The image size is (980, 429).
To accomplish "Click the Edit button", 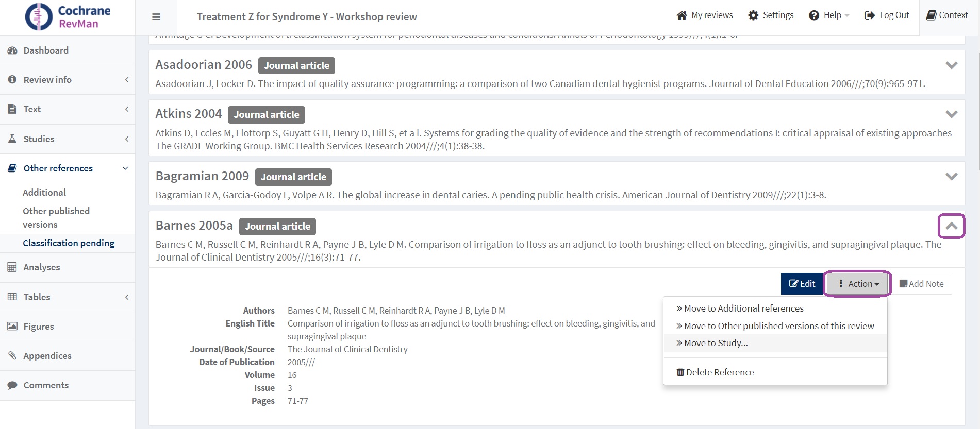I will (802, 284).
